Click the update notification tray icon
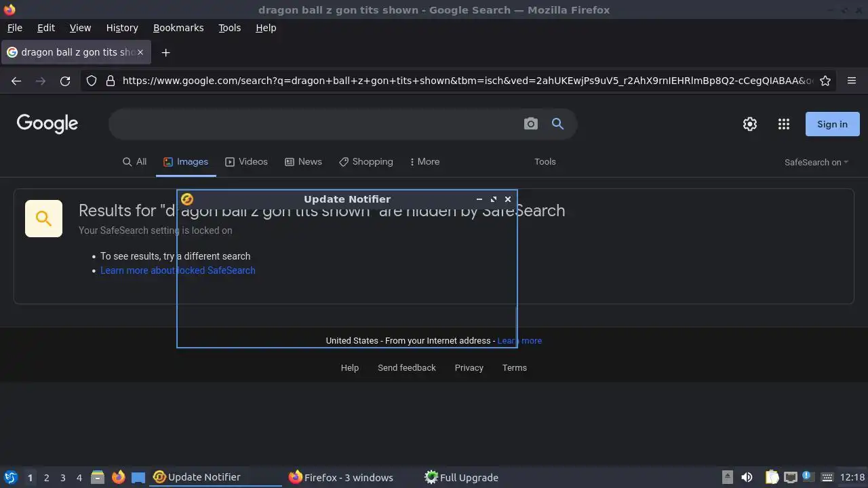 click(807, 476)
